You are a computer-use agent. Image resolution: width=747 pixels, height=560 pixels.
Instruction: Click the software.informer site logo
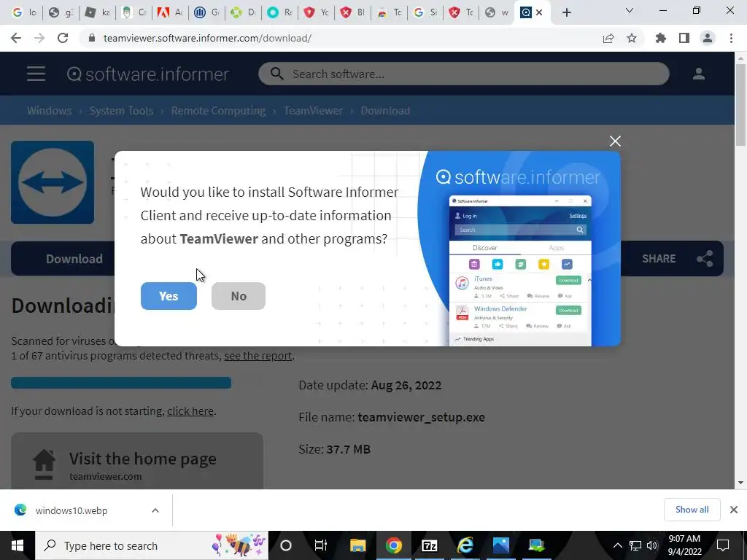coord(148,74)
